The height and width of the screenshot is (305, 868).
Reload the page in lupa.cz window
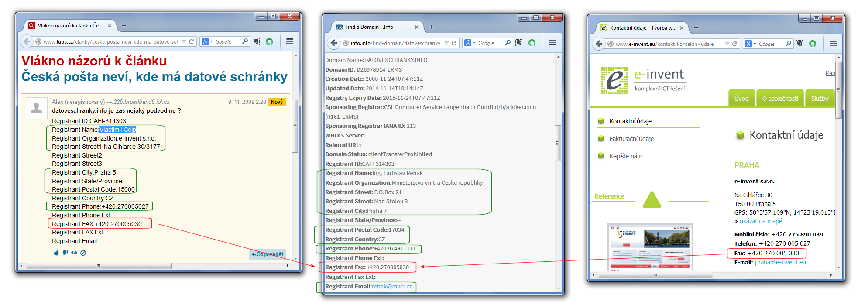click(191, 42)
